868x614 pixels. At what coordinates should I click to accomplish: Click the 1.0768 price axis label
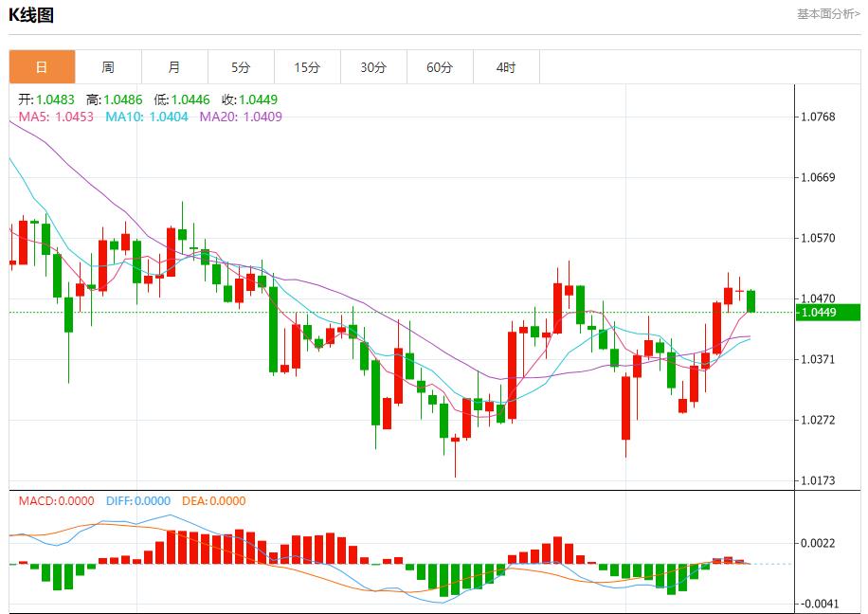(818, 117)
